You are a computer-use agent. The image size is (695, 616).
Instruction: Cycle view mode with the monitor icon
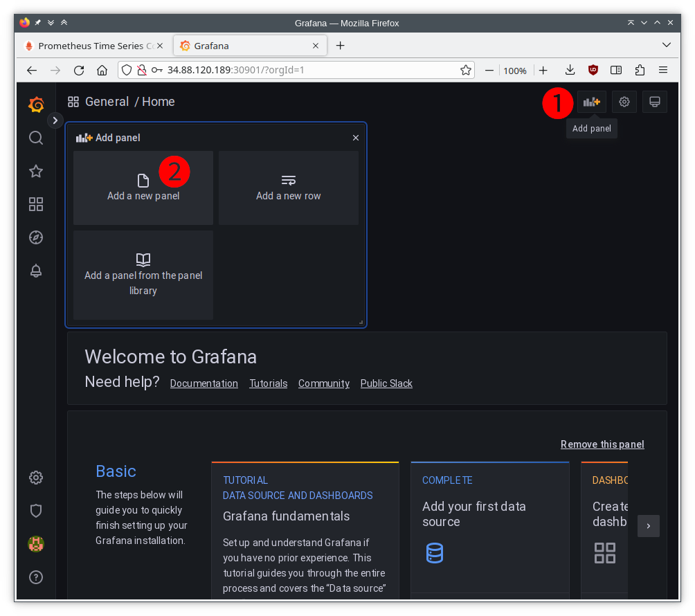655,102
